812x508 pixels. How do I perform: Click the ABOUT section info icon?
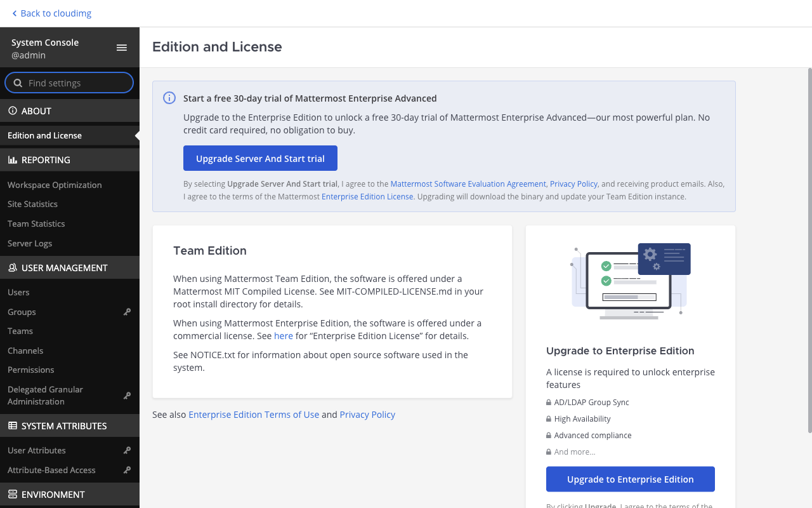pyautogui.click(x=13, y=110)
